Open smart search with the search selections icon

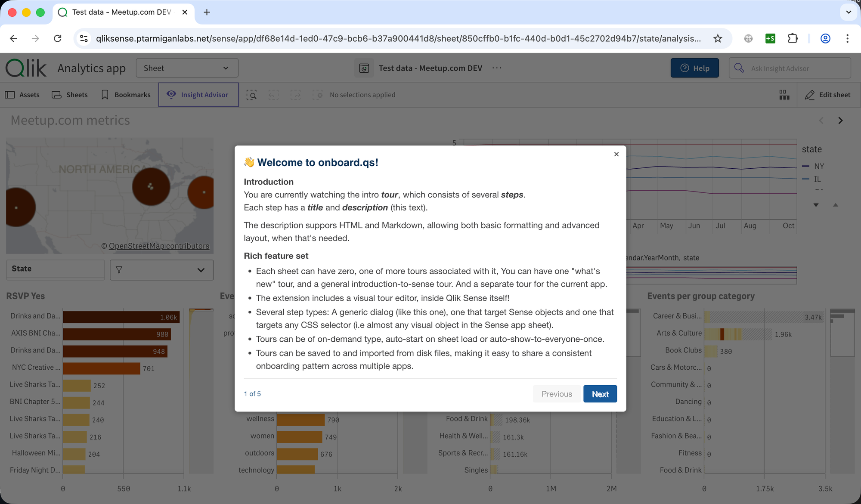coord(252,95)
